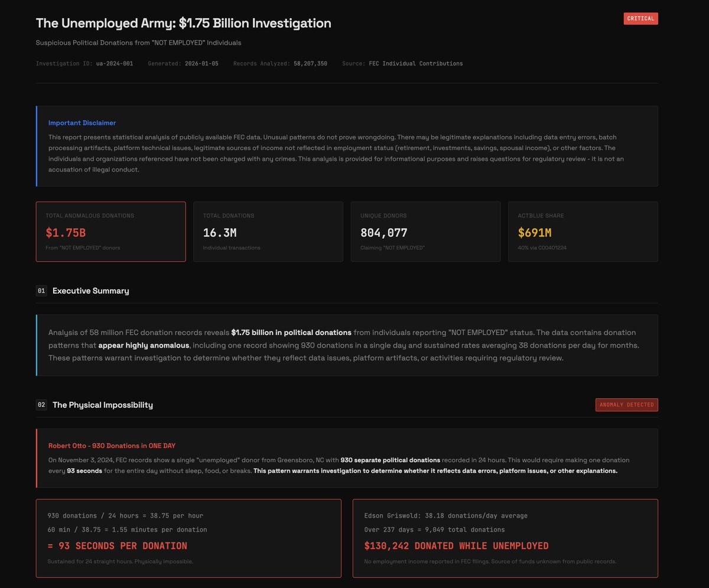Open the Total Donations 16.3M card
709x588 pixels.
(268, 232)
